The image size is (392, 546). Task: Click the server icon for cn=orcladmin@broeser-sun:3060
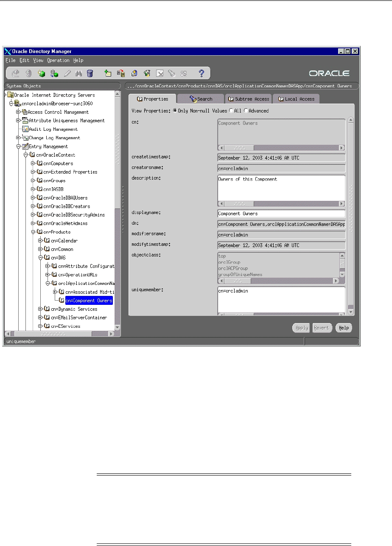point(18,104)
